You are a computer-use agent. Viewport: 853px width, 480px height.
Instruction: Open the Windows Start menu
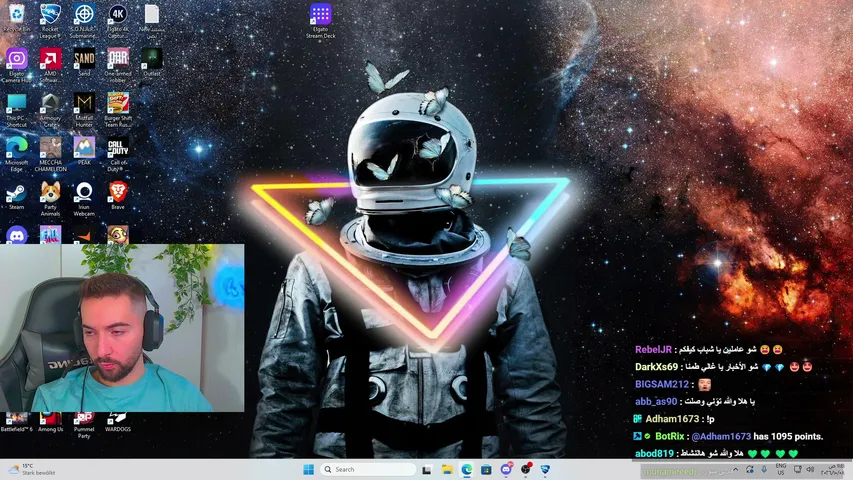click(308, 469)
